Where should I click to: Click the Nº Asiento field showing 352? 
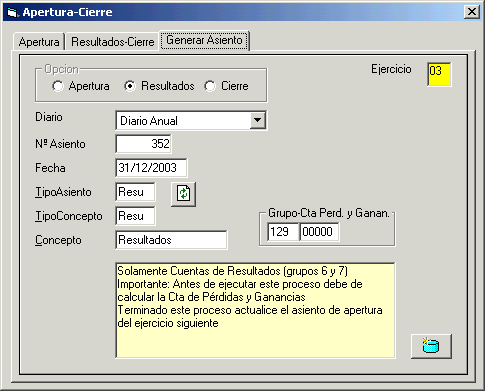[x=144, y=144]
